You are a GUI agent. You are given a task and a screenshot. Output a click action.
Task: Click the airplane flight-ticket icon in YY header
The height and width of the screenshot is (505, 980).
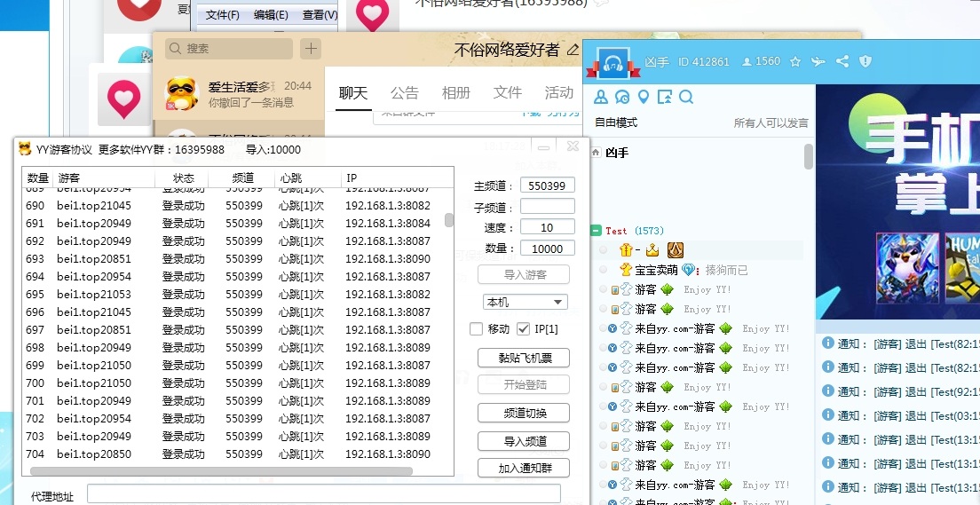[818, 61]
